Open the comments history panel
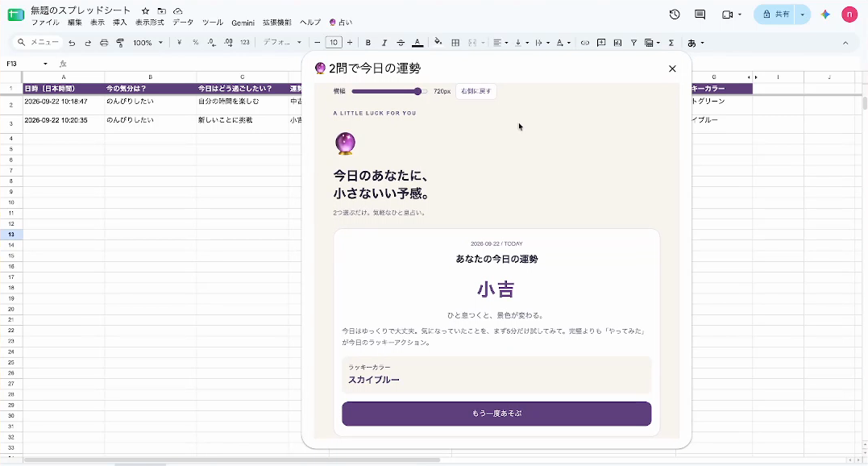This screenshot has height=466, width=868. tap(700, 15)
